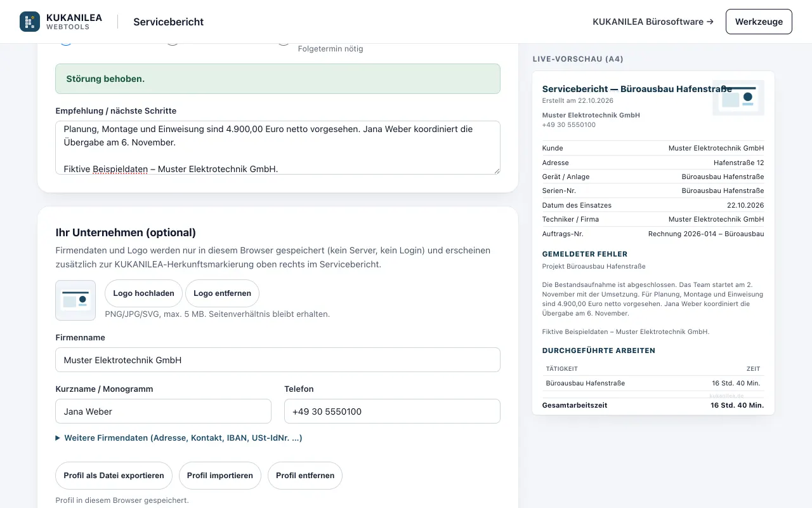Screen dimensions: 812x508
Task: Click the 'DURCHGEFÜHRTE ARBEITEN' section heading
Action: 599,351
